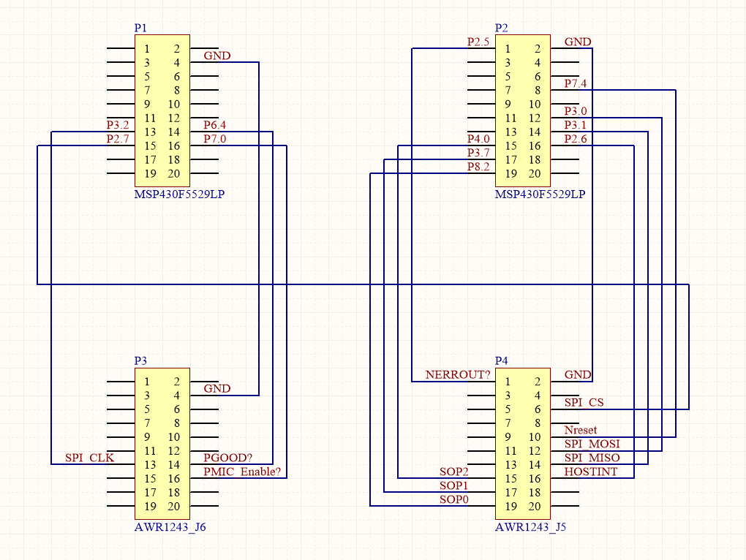
Task: Click the Nreset net label
Action: pos(581,430)
